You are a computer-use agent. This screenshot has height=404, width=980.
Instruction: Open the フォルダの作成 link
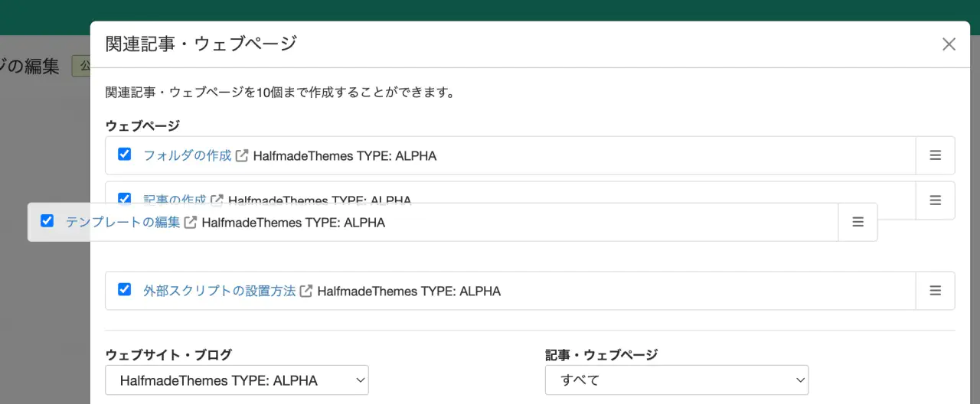tap(187, 156)
